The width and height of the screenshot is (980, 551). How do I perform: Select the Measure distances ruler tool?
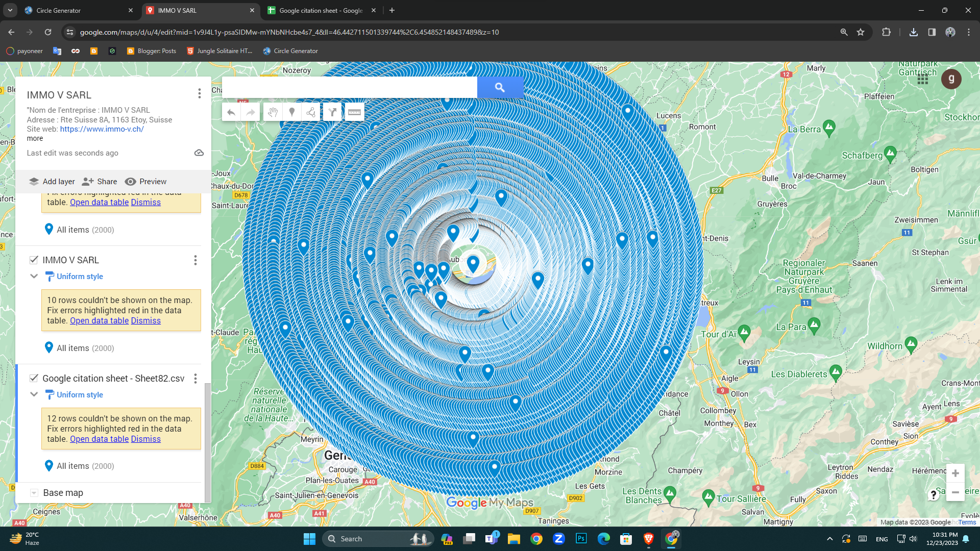tap(354, 112)
